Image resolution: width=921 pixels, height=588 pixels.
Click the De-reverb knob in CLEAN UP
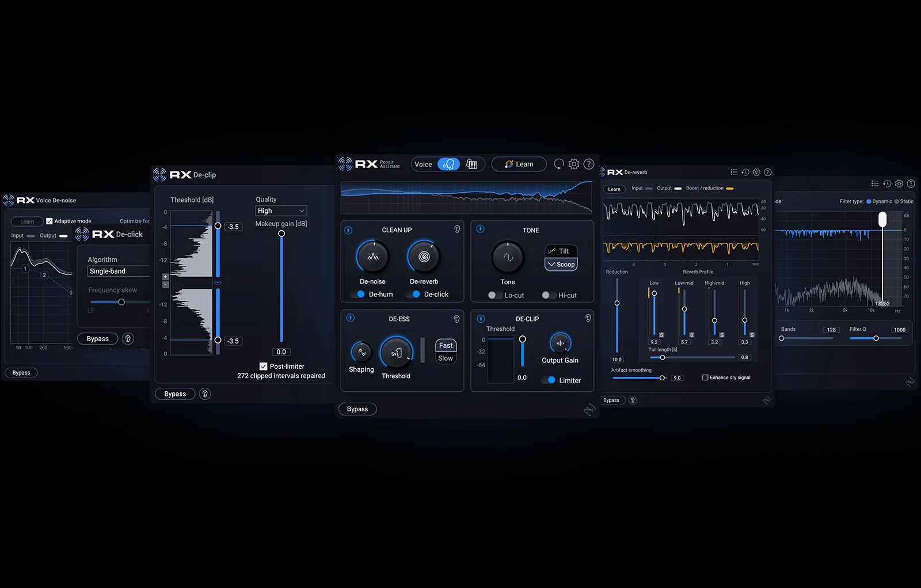(x=424, y=257)
